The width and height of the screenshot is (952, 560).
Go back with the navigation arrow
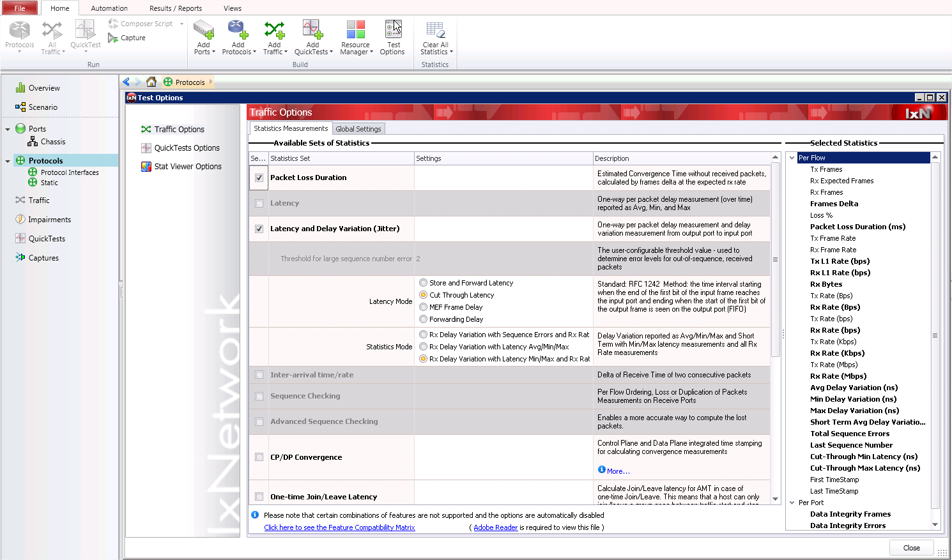(x=127, y=82)
